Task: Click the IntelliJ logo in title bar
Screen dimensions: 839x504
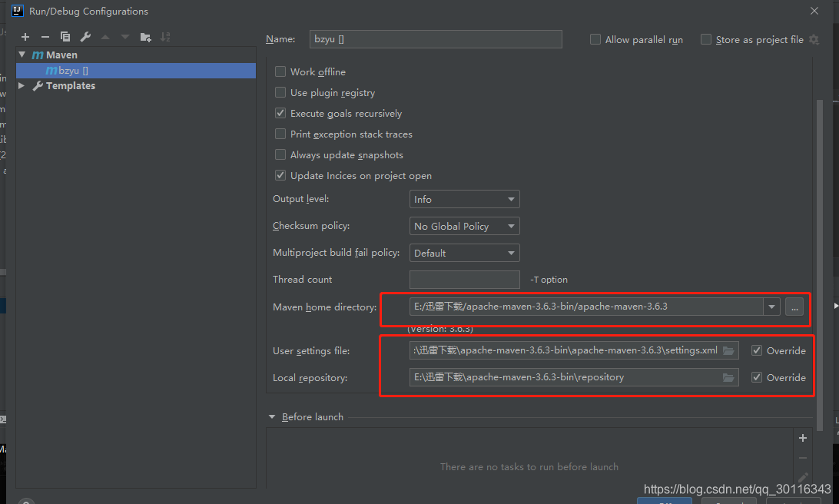Action: click(x=17, y=11)
